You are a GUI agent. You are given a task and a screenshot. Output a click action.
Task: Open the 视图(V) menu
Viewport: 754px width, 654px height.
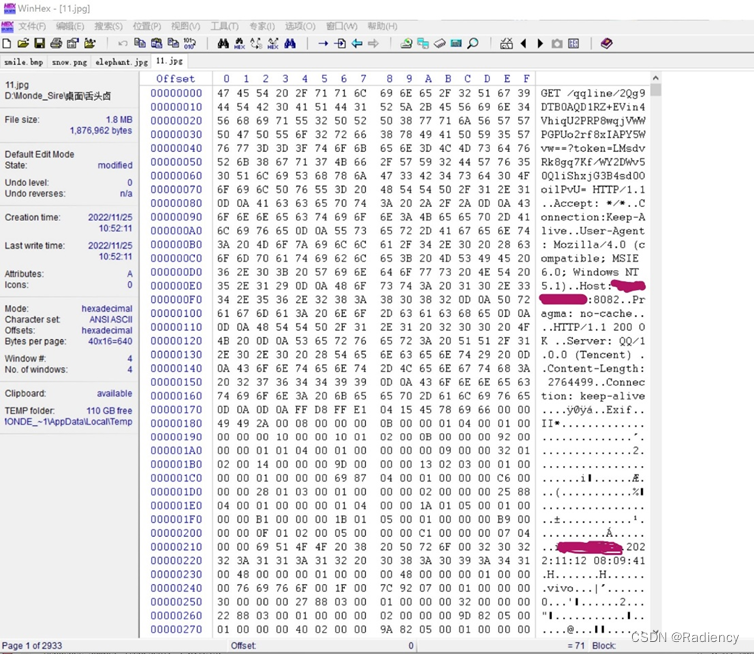point(186,26)
